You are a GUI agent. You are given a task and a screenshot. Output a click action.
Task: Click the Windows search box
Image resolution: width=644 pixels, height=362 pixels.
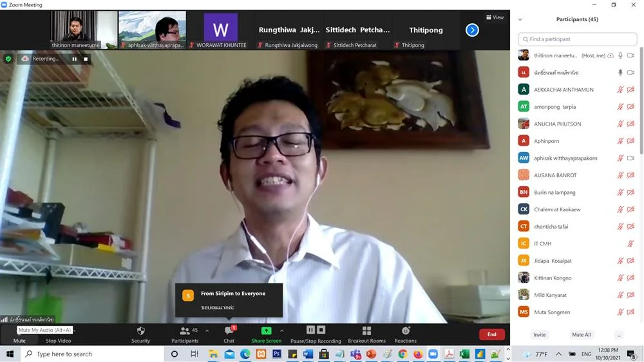point(91,354)
